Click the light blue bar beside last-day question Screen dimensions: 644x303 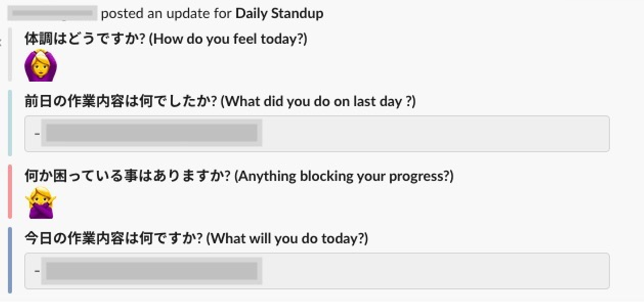(10, 122)
